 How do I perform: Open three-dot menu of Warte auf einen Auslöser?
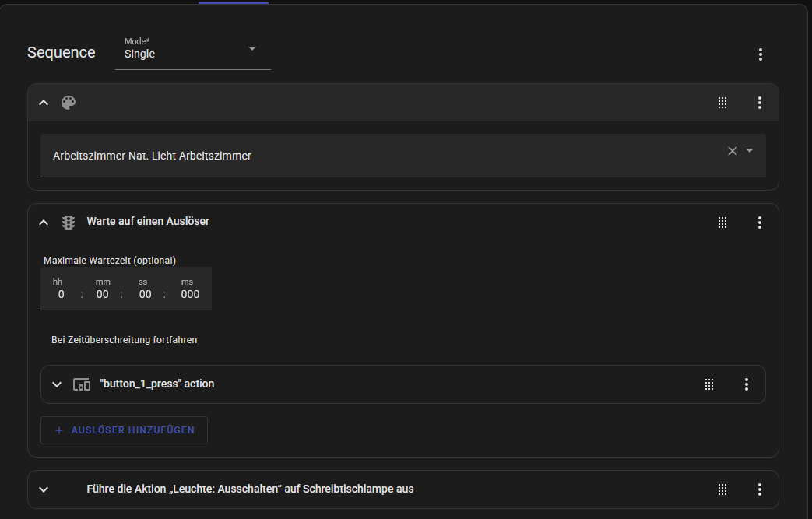(760, 223)
